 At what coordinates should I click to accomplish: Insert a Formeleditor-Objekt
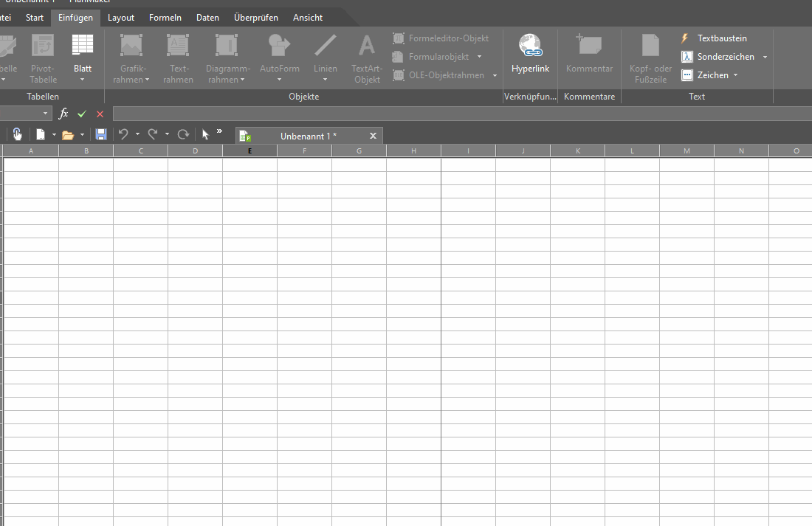tap(441, 38)
